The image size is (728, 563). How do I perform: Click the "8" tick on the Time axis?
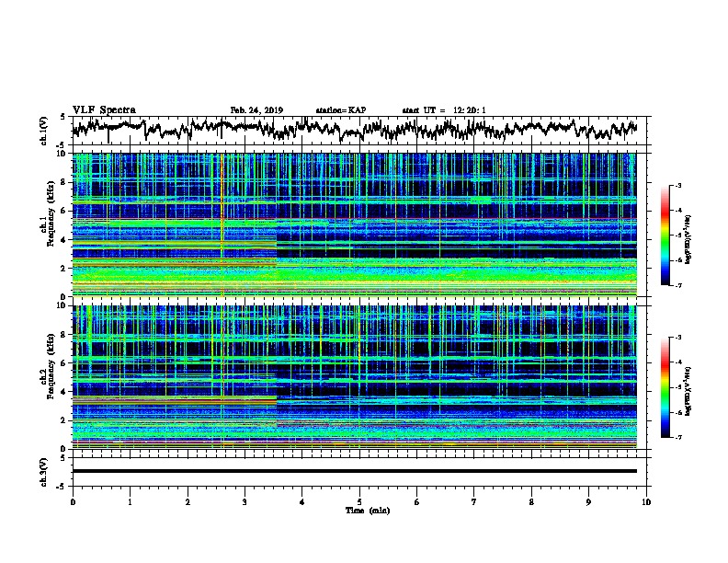click(x=531, y=502)
